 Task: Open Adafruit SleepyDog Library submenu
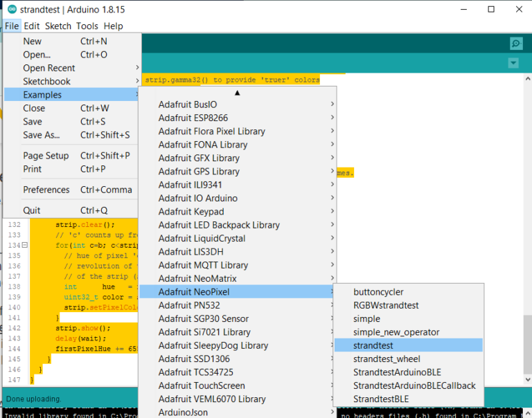[x=236, y=345]
